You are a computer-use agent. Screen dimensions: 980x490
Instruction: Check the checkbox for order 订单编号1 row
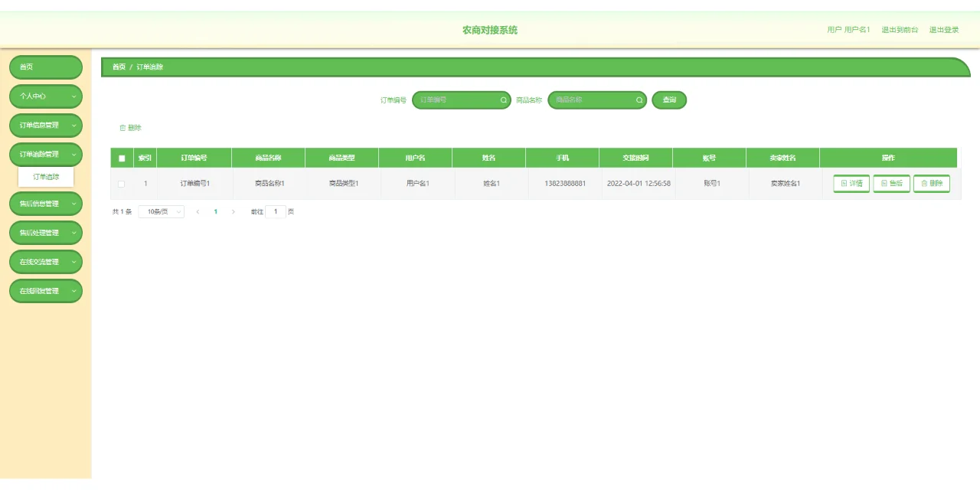pos(120,183)
